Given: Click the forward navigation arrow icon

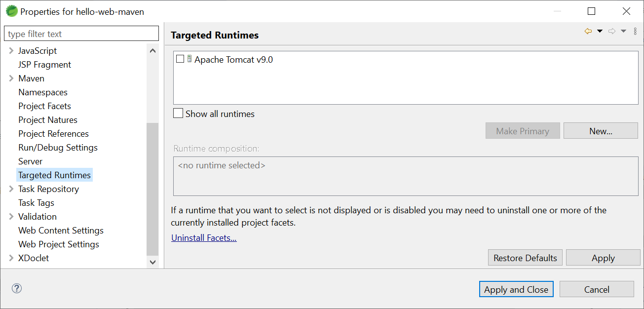Looking at the screenshot, I should [612, 31].
